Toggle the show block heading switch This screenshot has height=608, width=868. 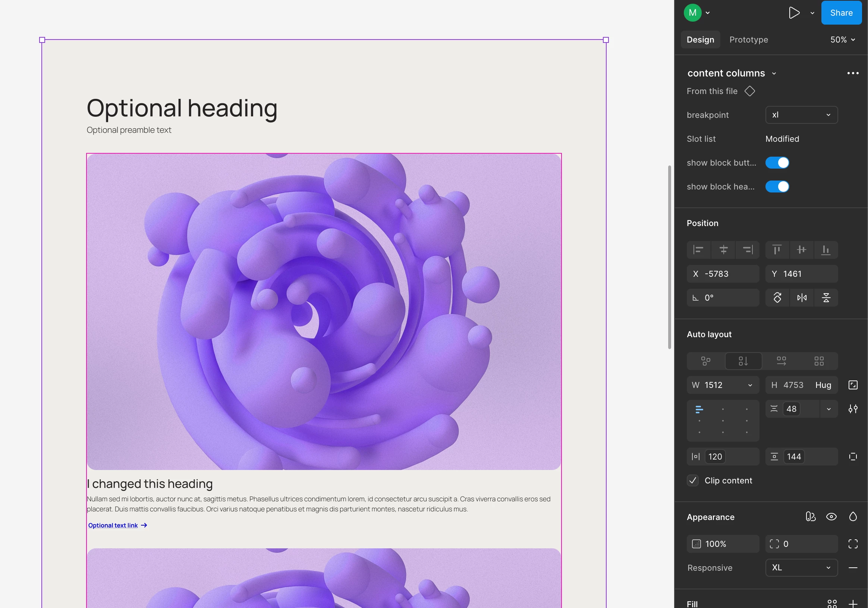pos(777,187)
